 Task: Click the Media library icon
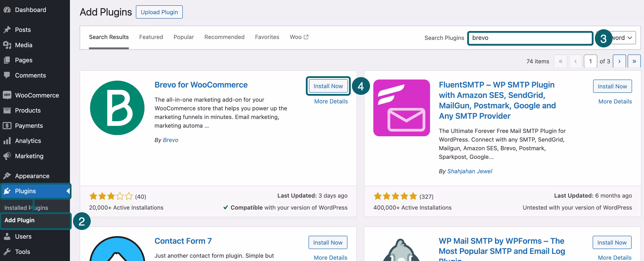point(7,45)
